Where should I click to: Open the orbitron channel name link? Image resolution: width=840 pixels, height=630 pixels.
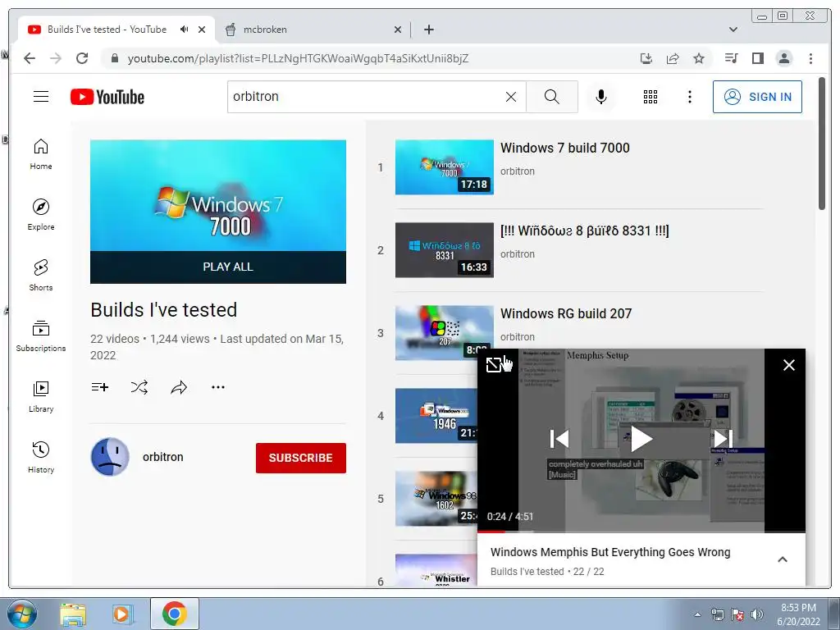[163, 457]
